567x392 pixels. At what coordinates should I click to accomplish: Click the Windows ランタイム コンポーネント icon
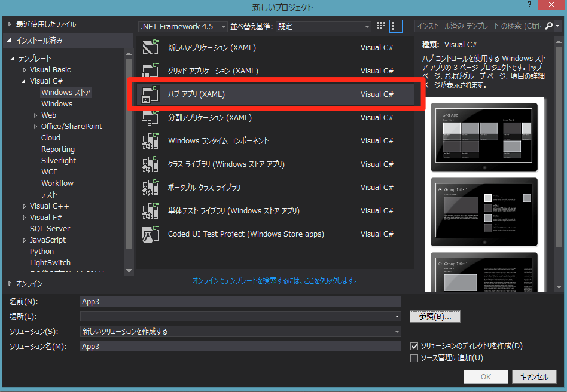click(x=150, y=141)
